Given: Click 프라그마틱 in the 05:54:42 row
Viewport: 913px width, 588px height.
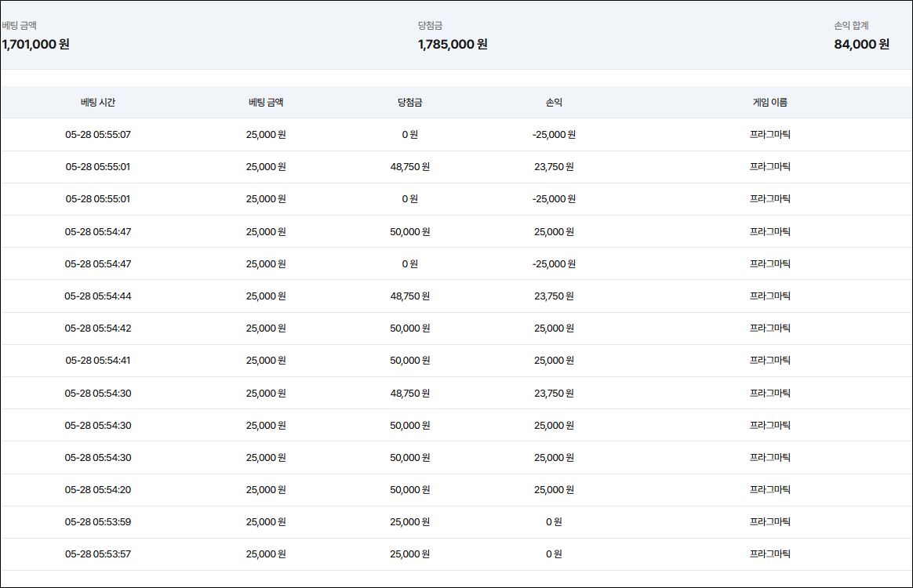Looking at the screenshot, I should pos(769,328).
